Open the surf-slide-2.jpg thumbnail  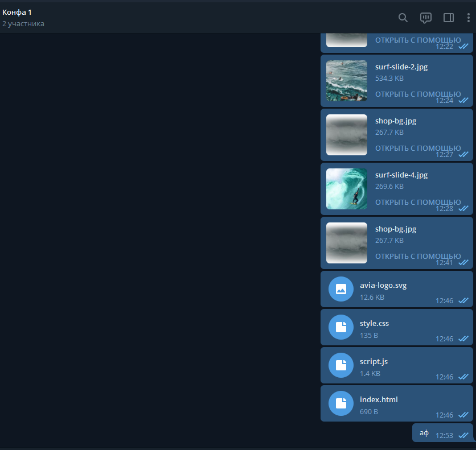[347, 81]
